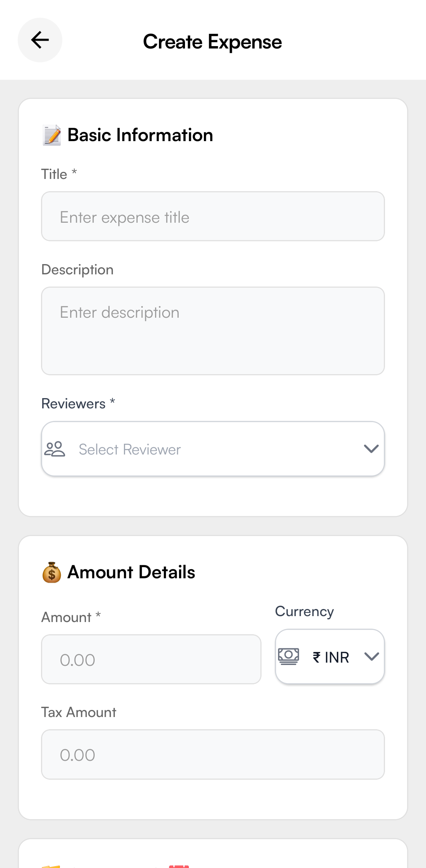
Task: Focus the Enter expense title field
Action: [213, 216]
